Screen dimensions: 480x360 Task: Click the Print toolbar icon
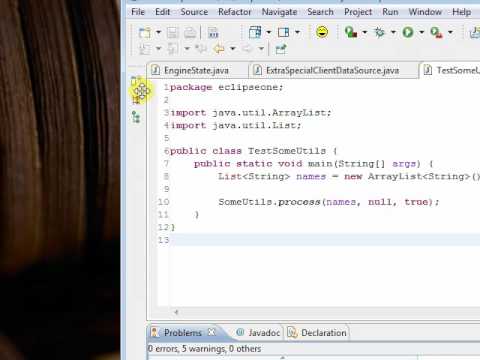pyautogui.click(x=190, y=33)
